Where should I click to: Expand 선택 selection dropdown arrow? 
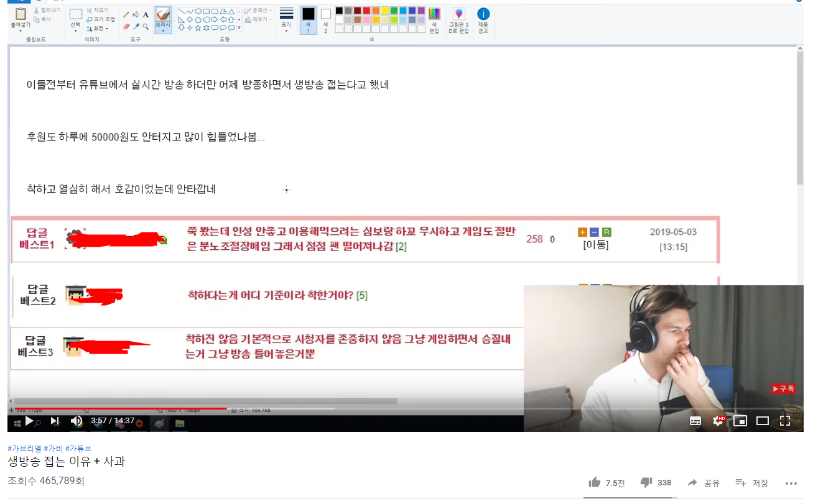coord(76,30)
